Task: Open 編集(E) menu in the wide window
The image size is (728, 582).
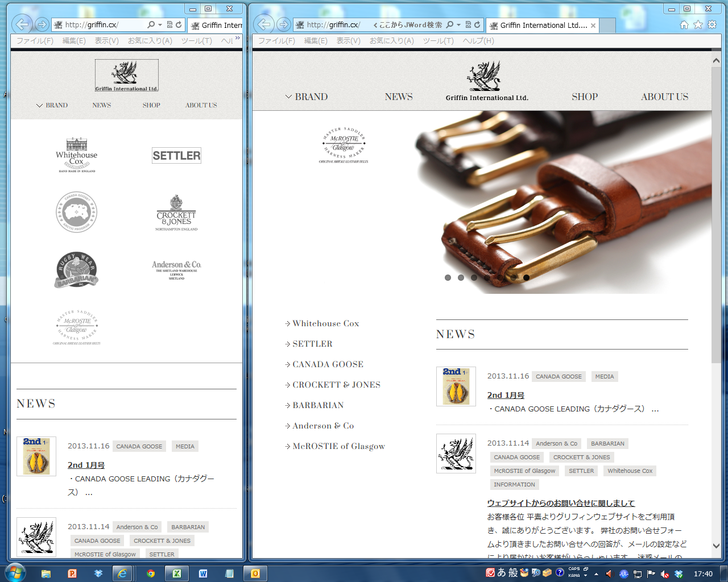Action: click(316, 41)
